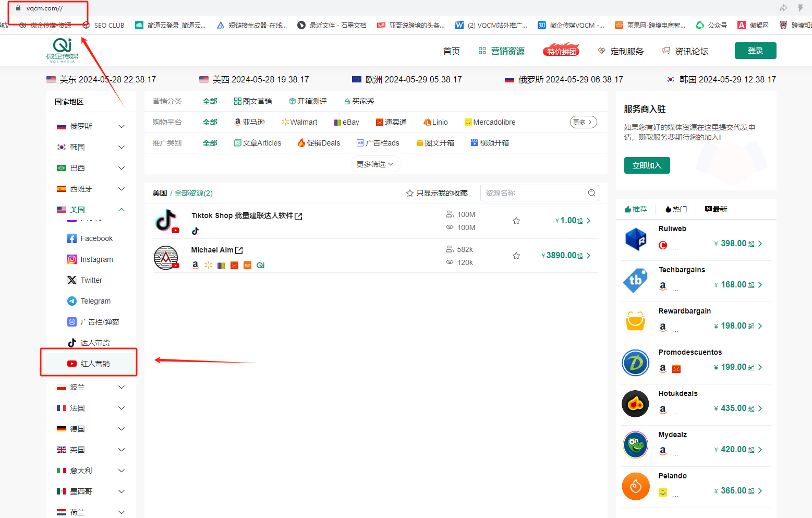Favorite the Michael Alm resource star
The height and width of the screenshot is (518, 812).
[x=516, y=256]
